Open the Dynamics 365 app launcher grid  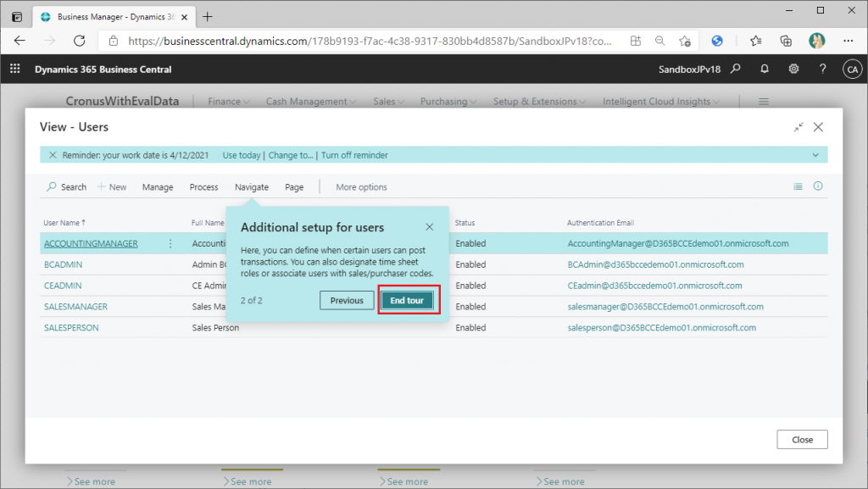[15, 69]
